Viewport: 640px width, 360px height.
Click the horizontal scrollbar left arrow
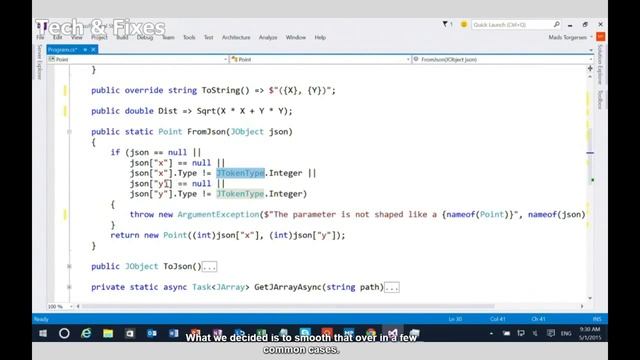(x=78, y=306)
